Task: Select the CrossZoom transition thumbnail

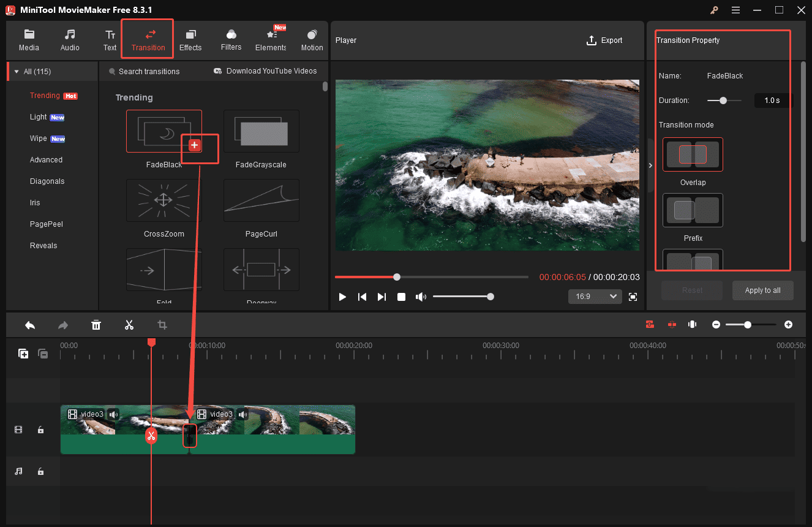Action: [x=163, y=200]
